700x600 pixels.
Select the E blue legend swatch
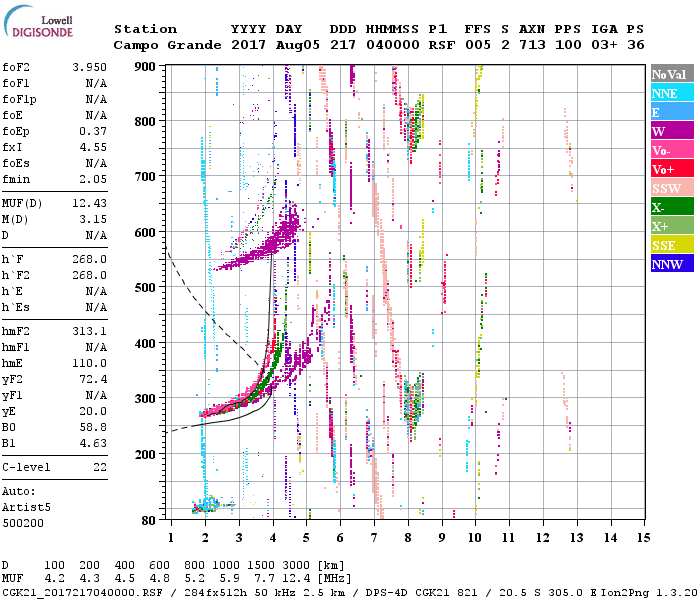tap(672, 112)
